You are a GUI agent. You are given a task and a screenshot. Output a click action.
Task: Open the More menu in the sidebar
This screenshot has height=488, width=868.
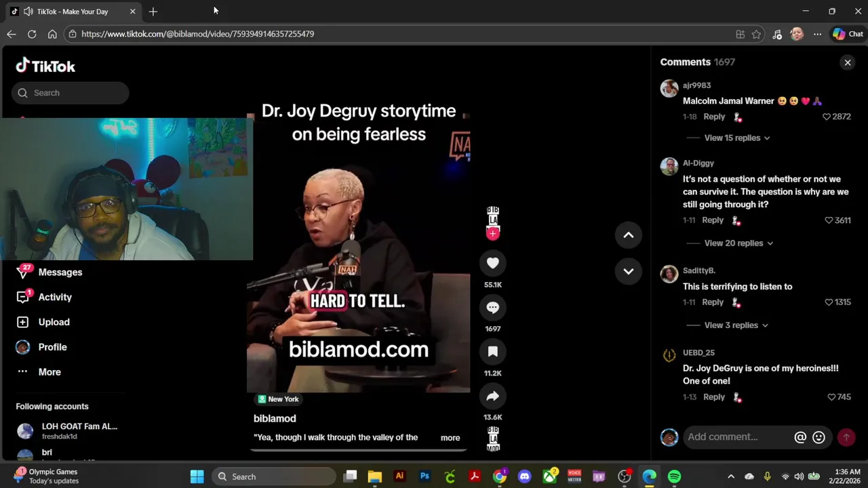tap(38, 372)
